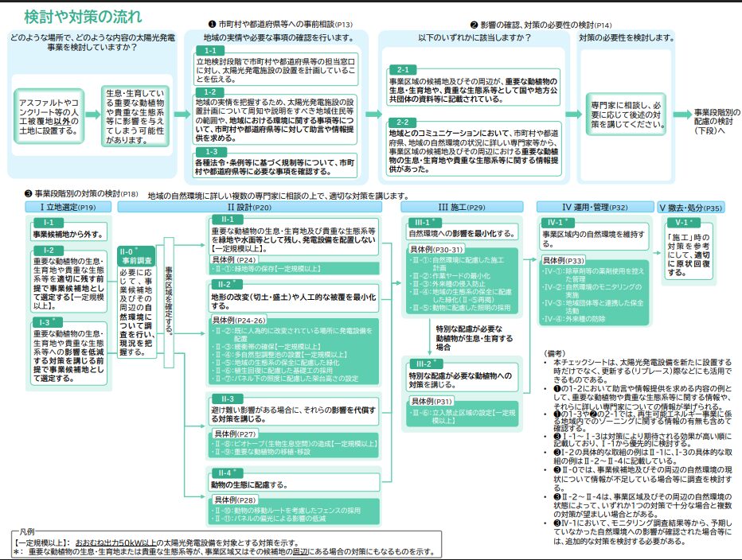Open the Ⅱ 設計(P20) header
This screenshot has width=742, height=560.
pos(255,207)
